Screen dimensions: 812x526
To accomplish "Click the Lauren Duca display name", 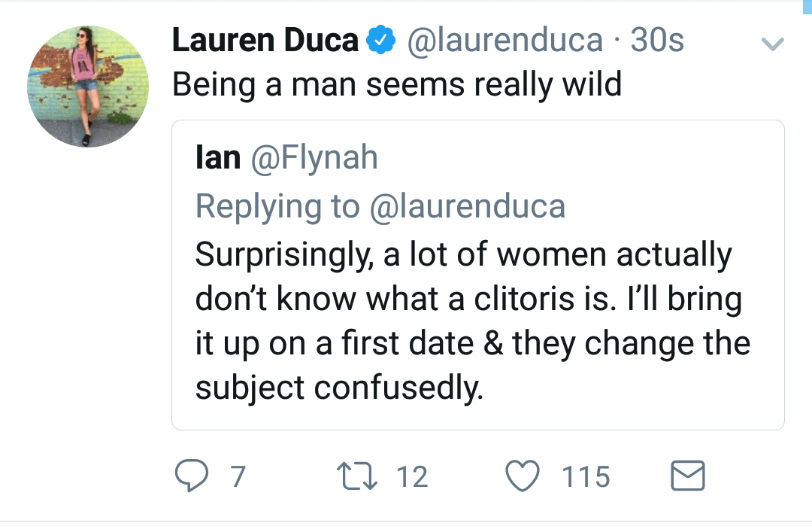I will [265, 41].
